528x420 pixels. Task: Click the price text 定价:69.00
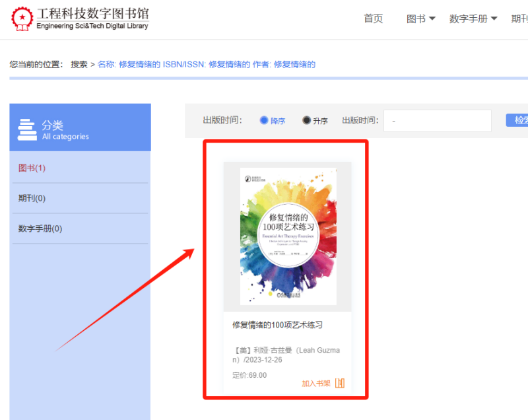pyautogui.click(x=249, y=375)
